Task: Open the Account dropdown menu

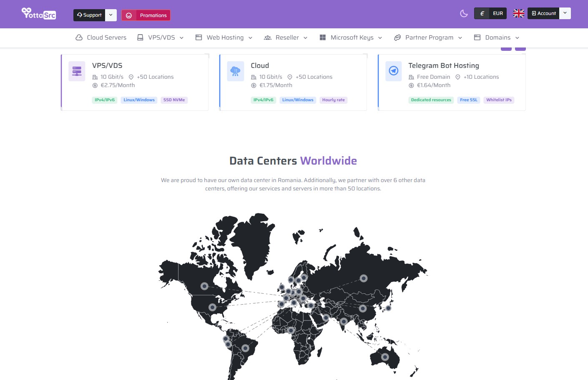Action: pyautogui.click(x=565, y=13)
